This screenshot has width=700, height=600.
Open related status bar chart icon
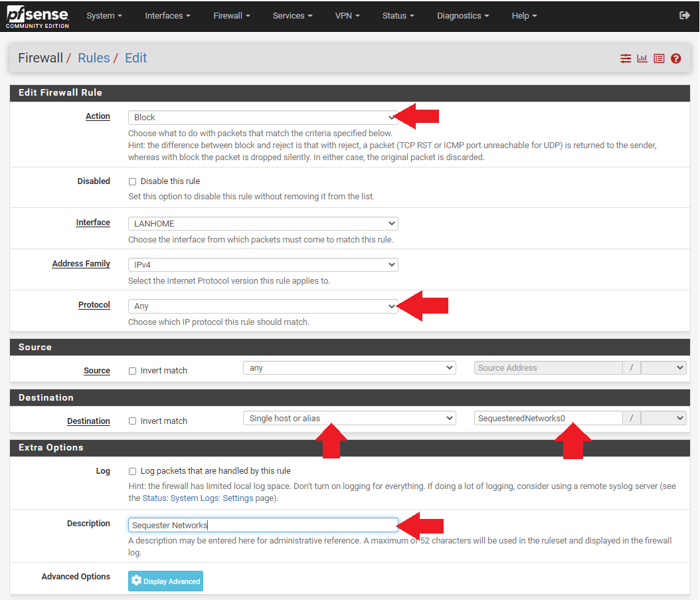click(x=642, y=58)
